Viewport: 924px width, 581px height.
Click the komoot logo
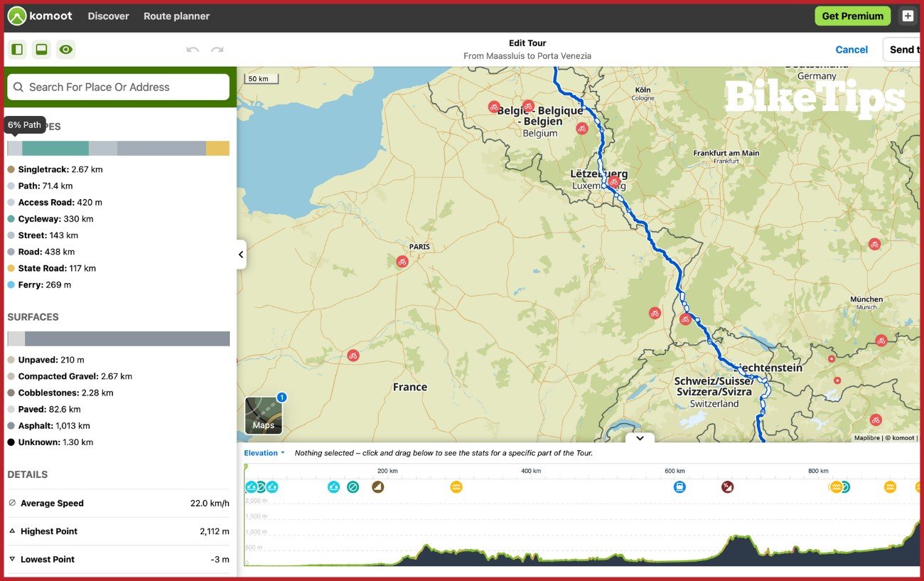[x=38, y=16]
